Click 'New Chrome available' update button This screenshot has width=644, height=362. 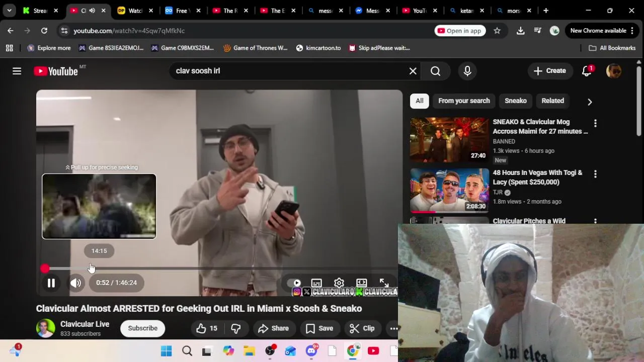point(602,31)
